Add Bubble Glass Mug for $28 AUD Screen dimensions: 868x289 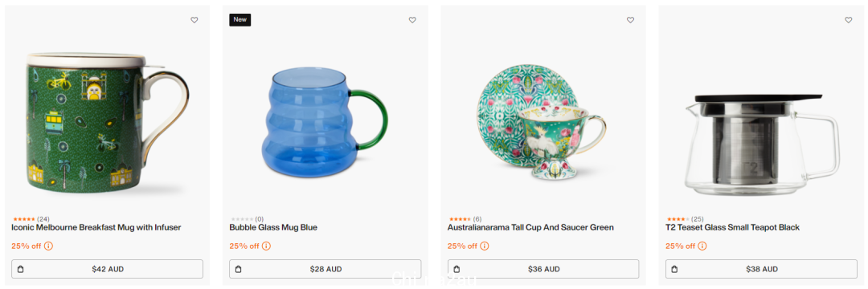point(325,269)
